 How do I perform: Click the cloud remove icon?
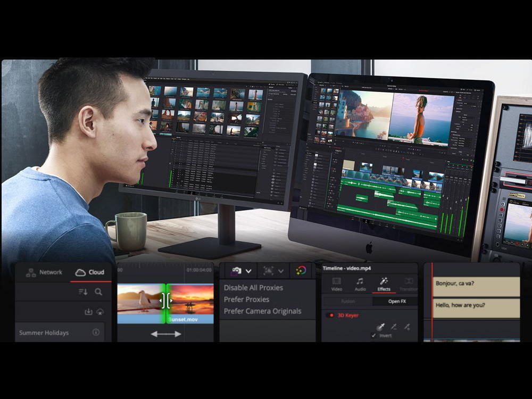tap(100, 311)
